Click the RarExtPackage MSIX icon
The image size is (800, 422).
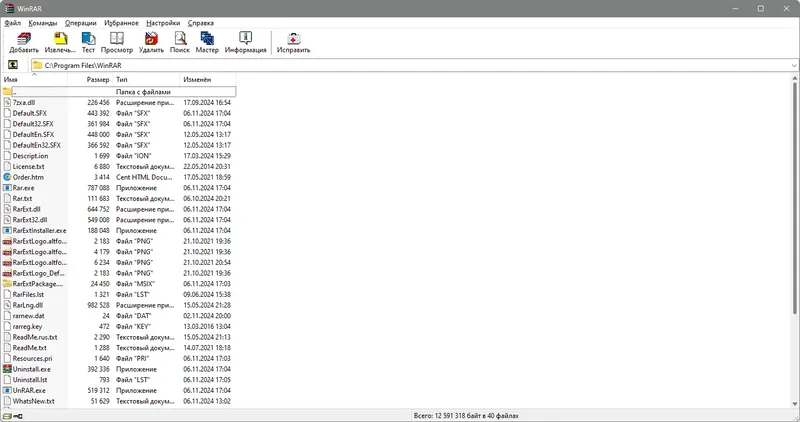(x=7, y=284)
